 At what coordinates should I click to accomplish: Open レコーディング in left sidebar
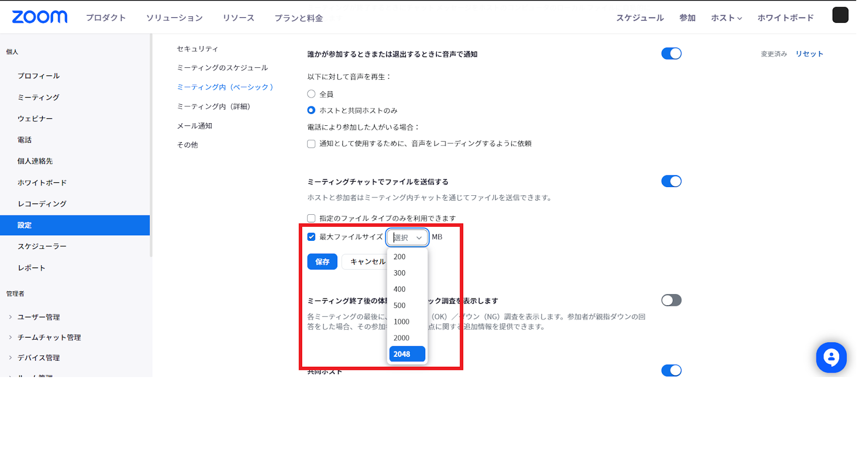(x=42, y=204)
